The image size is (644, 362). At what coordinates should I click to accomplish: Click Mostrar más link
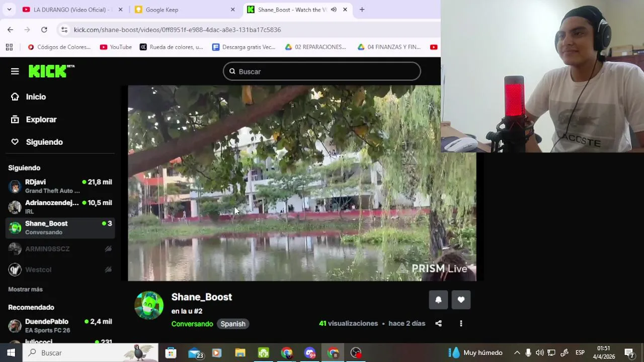[25, 289]
